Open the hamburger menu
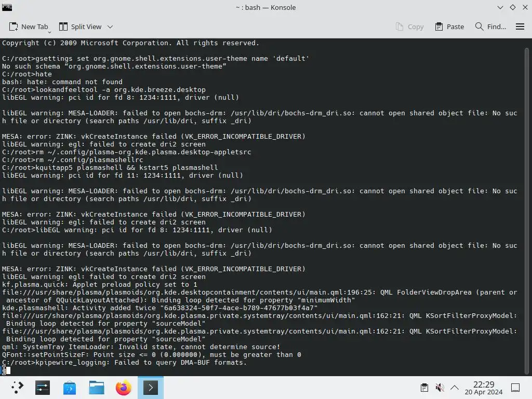The image size is (532, 399). tap(520, 27)
